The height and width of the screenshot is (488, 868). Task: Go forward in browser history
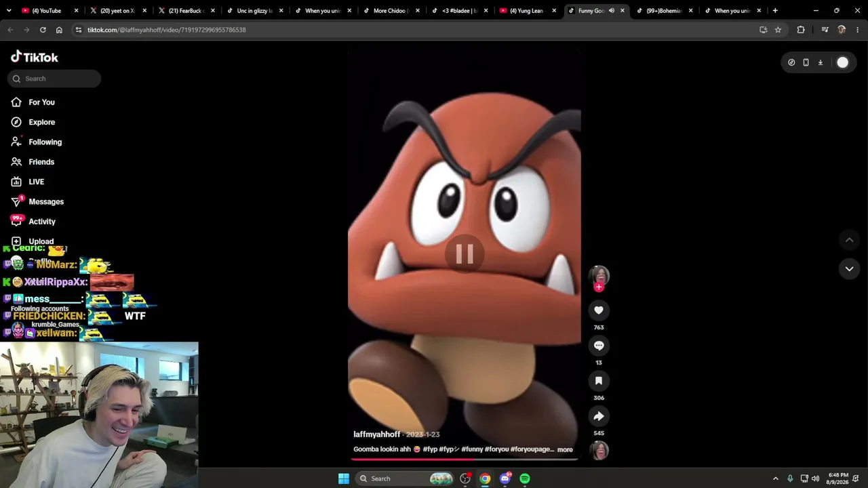coord(26,30)
